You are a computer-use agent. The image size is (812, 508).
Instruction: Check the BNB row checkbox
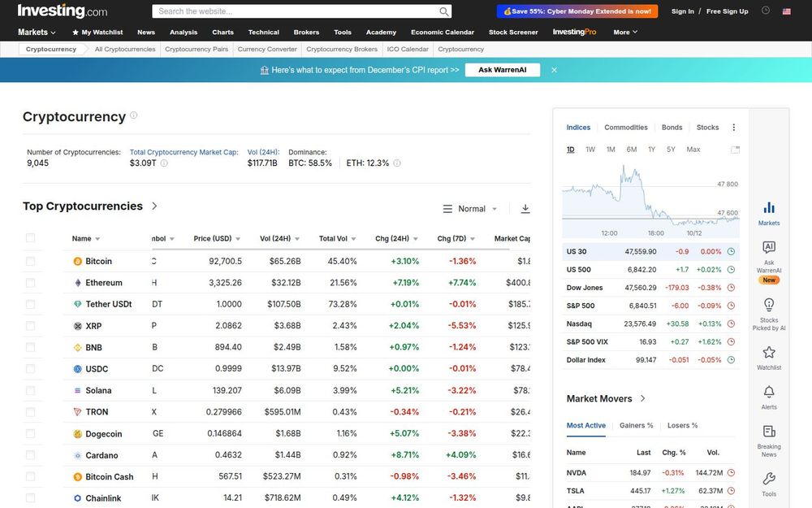point(31,347)
